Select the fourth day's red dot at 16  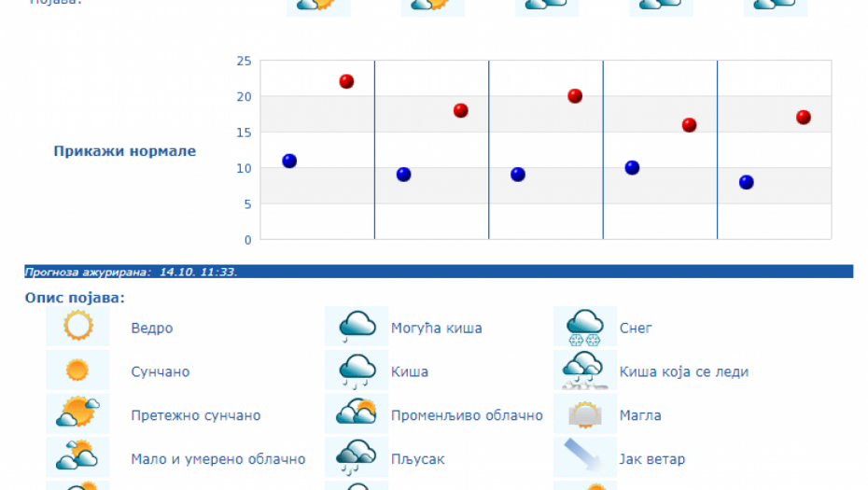(x=690, y=125)
